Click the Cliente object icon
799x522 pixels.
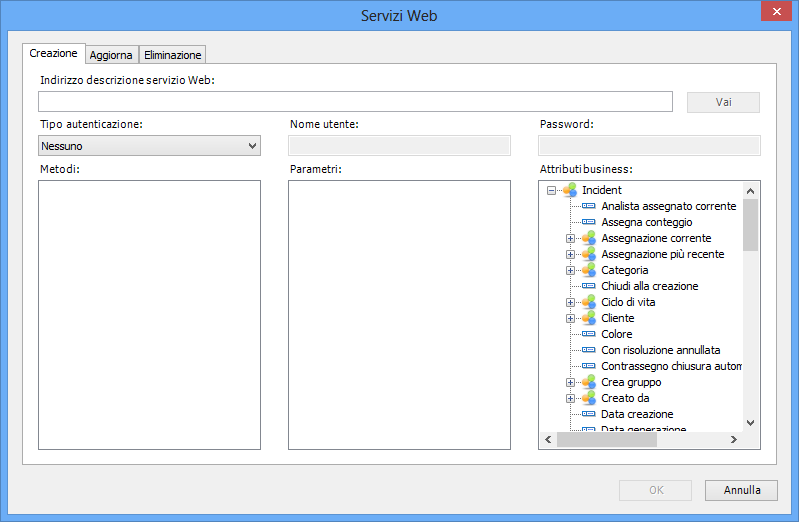point(588,318)
